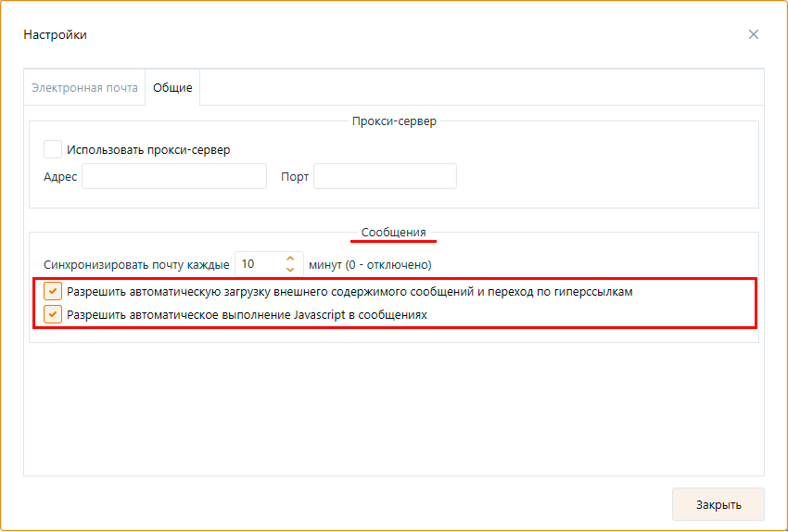Click the минут (0 - отключено) hint text
Viewport: 788px width, 532px height.
click(370, 264)
